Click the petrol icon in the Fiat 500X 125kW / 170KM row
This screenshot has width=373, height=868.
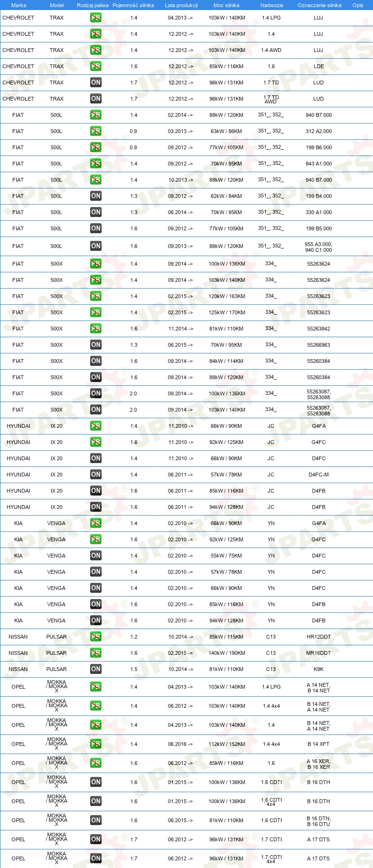[96, 312]
